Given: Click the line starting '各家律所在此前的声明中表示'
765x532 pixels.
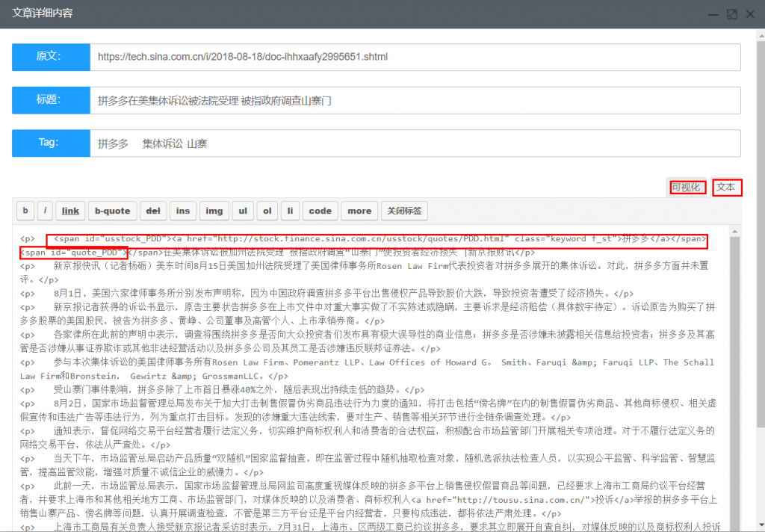Looking at the screenshot, I should (x=368, y=341).
